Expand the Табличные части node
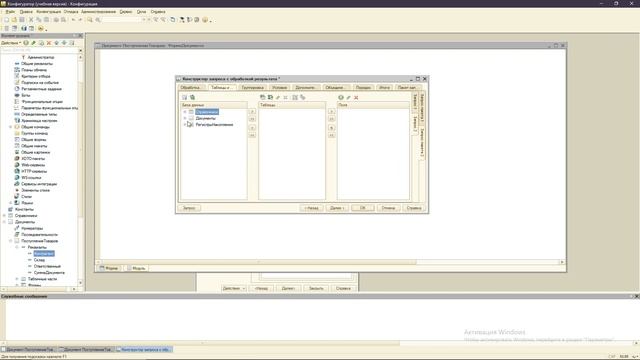This screenshot has width=640, height=360. (17, 279)
